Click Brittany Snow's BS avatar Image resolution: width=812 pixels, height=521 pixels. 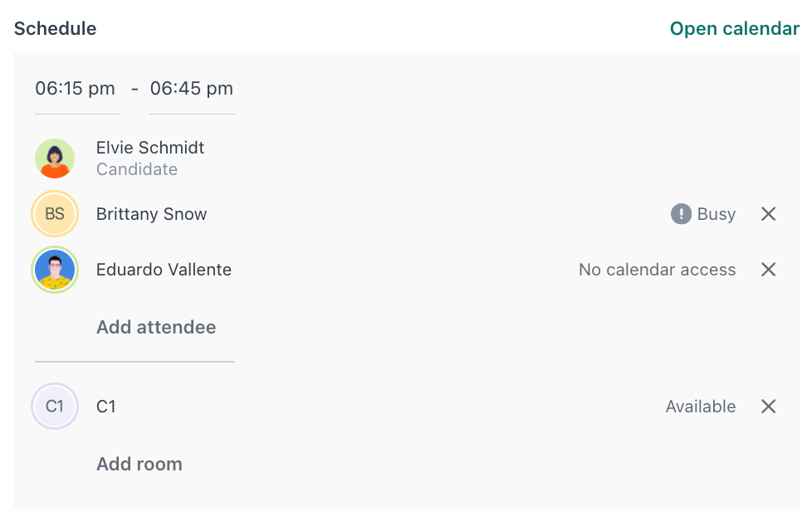tap(55, 214)
